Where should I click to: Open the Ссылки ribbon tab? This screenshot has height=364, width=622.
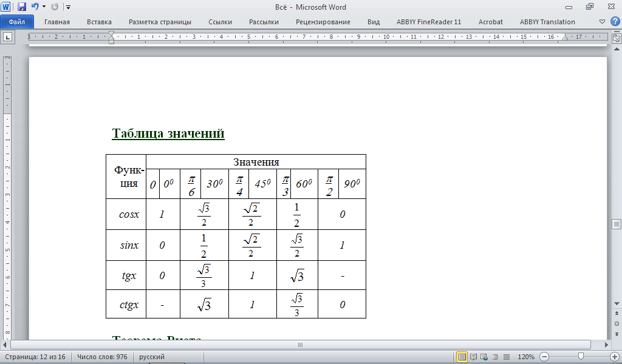220,22
